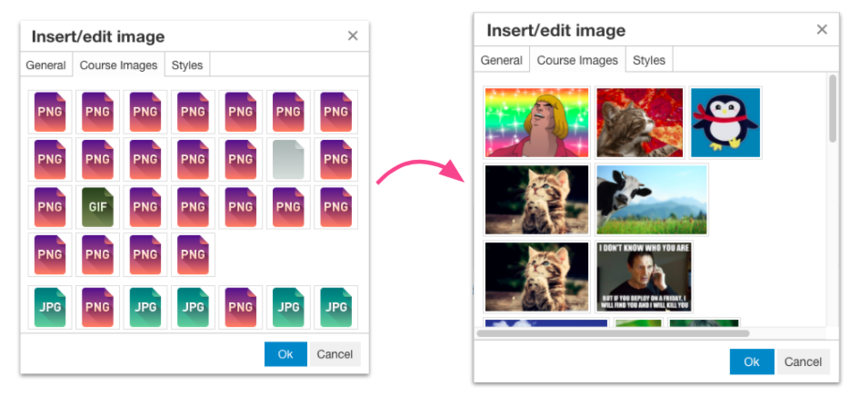The height and width of the screenshot is (396, 860).
Task: Click the horizontal scrollbar in right dialog
Action: click(x=613, y=333)
